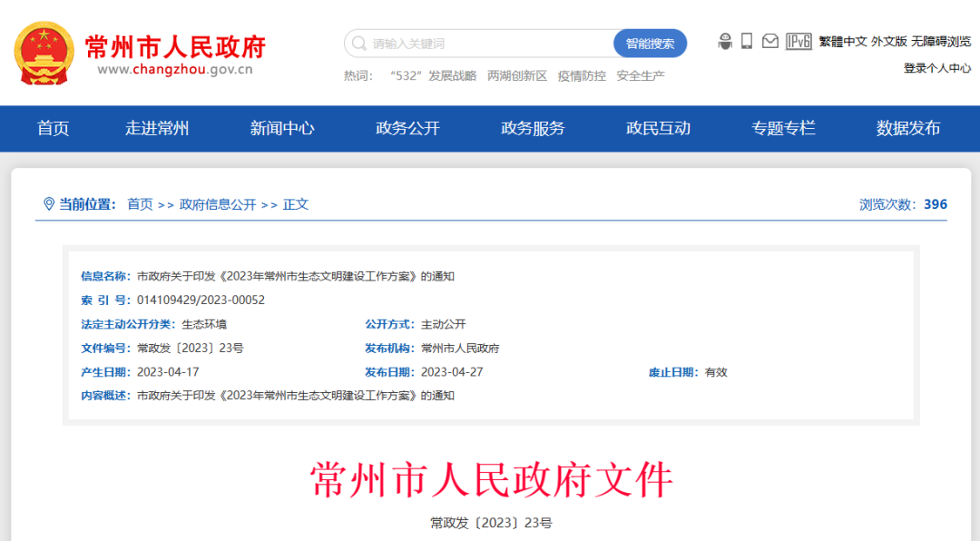This screenshot has height=541, width=980.
Task: Click 登录个人中心 login link
Action: 936,68
